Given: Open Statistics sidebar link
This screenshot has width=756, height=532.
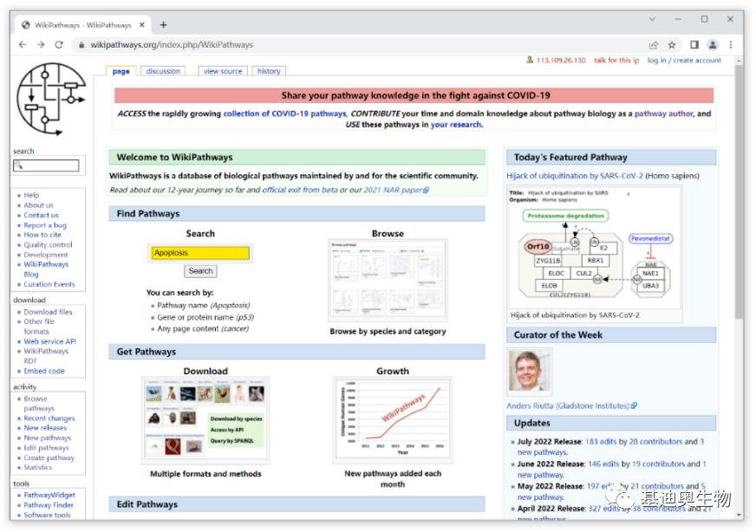Looking at the screenshot, I should tap(37, 467).
